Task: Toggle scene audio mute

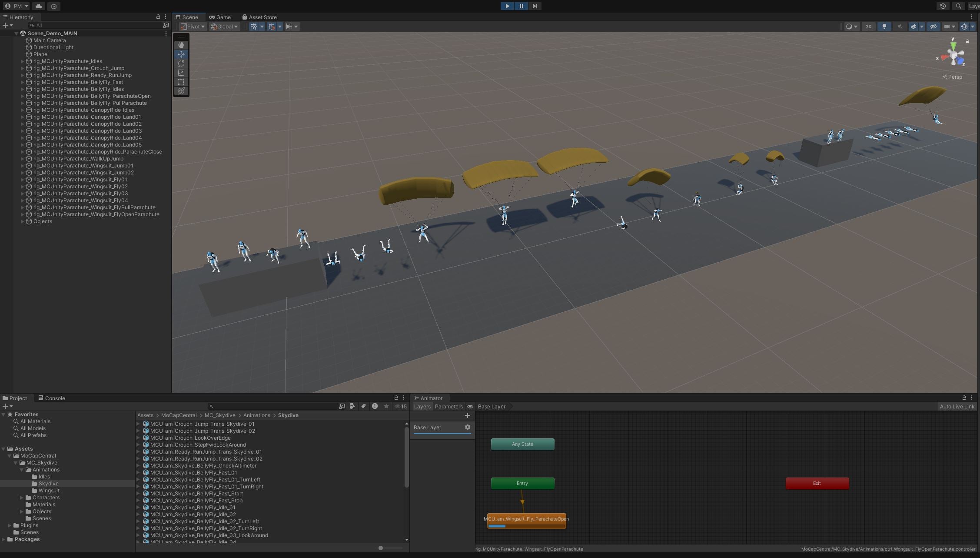Action: 900,27
